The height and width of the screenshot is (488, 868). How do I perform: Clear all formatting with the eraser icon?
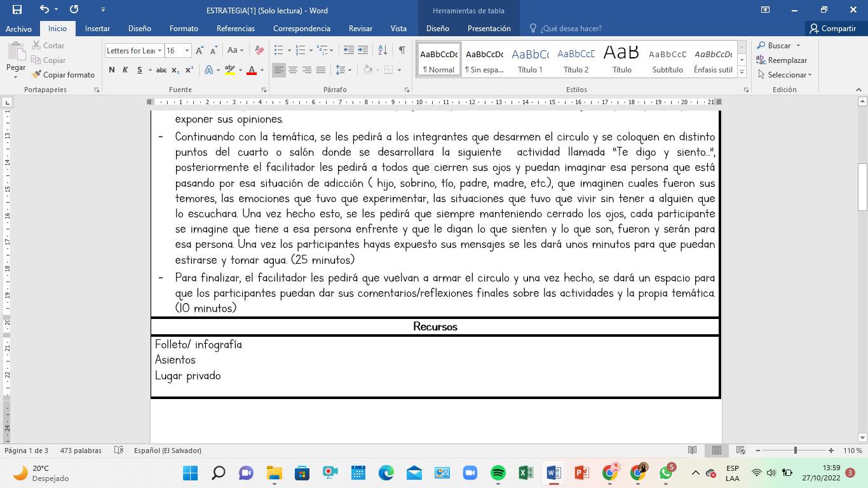click(x=259, y=50)
